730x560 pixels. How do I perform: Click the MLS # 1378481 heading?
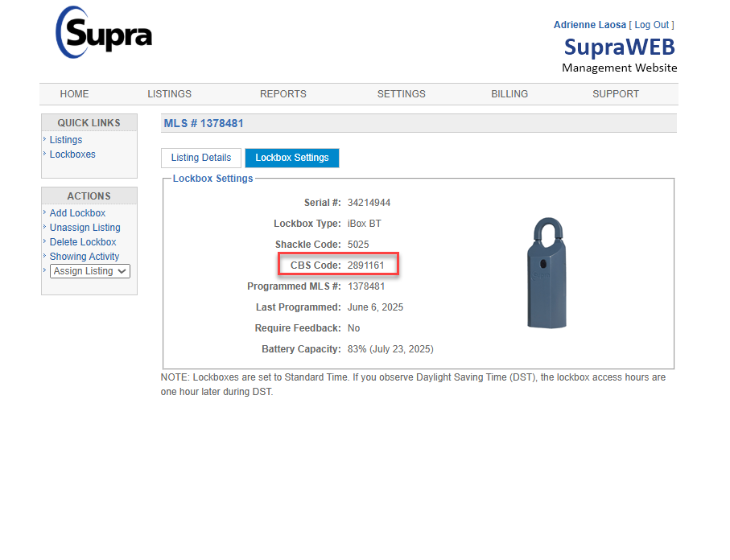[x=204, y=123]
